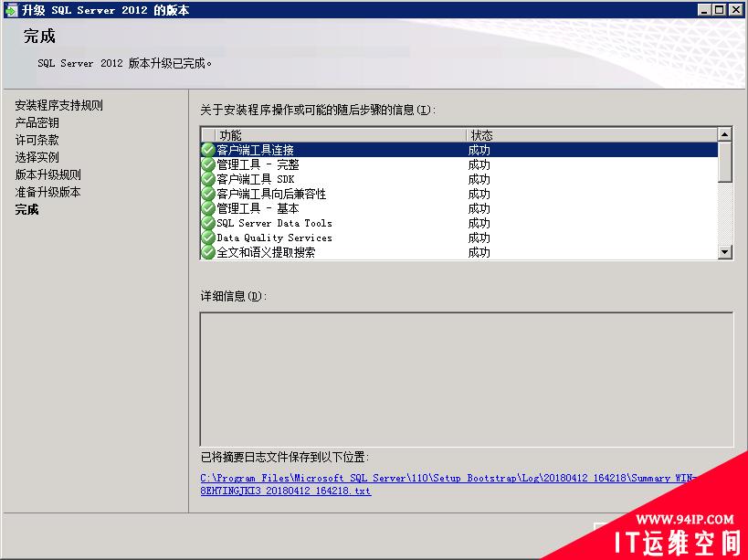Click the 许可条款 step in sidebar
Viewport: 748px width, 560px height.
pyautogui.click(x=37, y=140)
